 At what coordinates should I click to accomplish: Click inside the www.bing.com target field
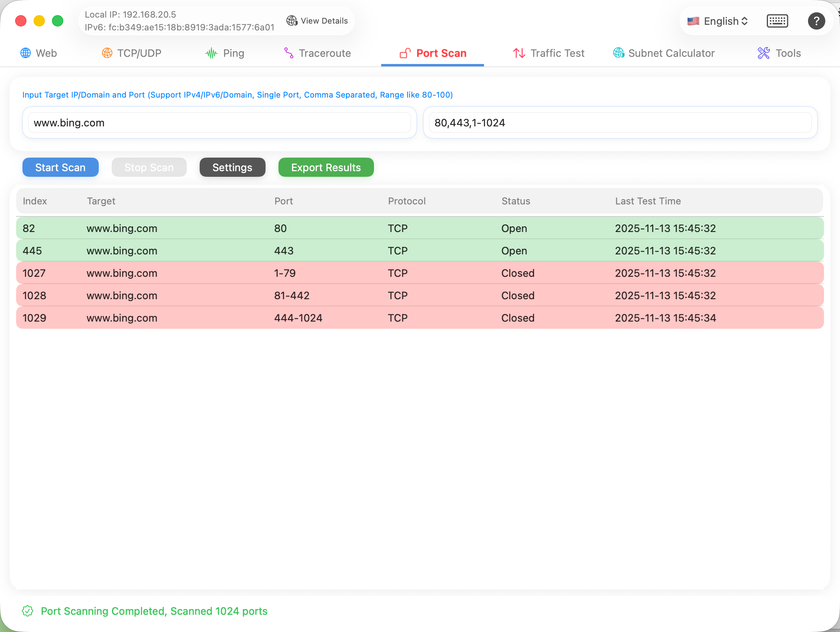(219, 123)
